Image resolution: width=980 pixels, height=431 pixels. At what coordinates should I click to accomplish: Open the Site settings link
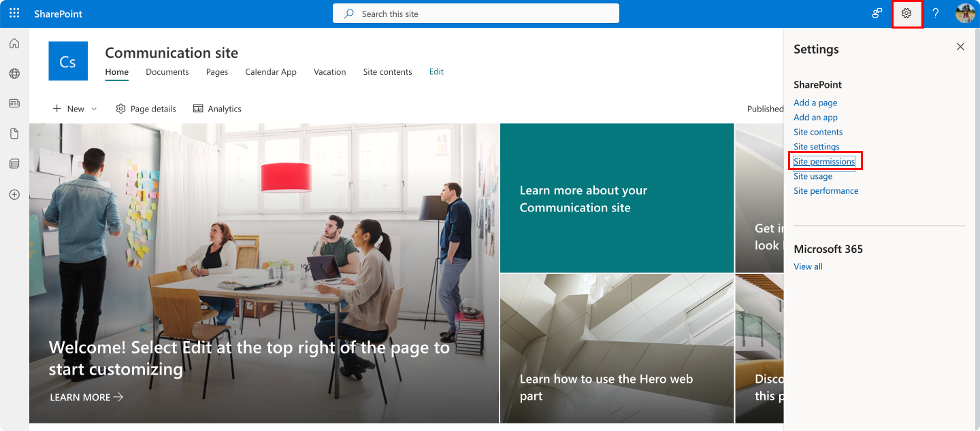pyautogui.click(x=817, y=147)
